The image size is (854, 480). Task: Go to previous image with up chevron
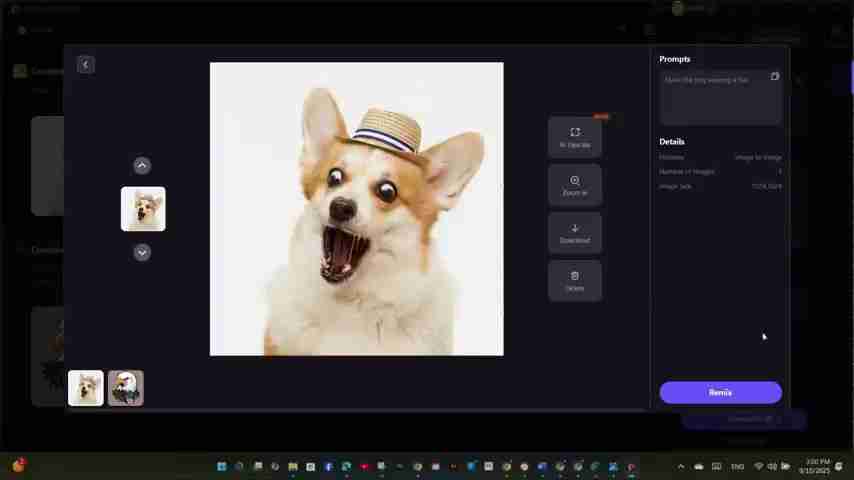coord(142,165)
